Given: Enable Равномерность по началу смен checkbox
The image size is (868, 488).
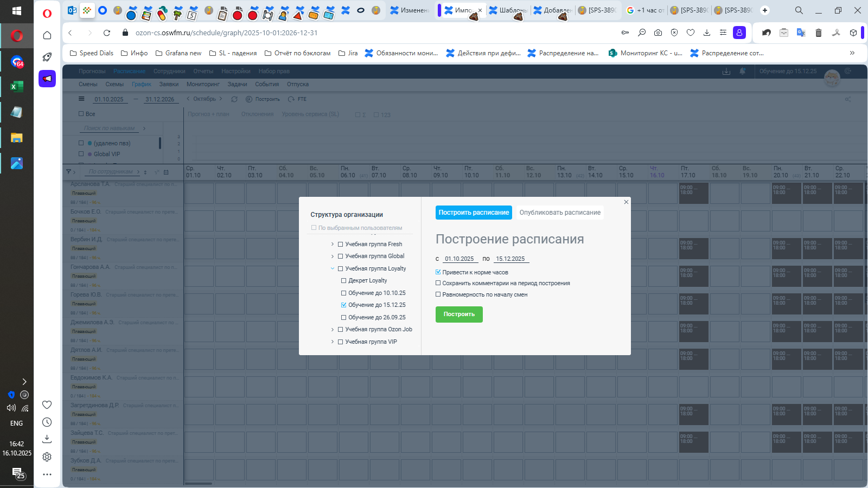Looking at the screenshot, I should [438, 294].
